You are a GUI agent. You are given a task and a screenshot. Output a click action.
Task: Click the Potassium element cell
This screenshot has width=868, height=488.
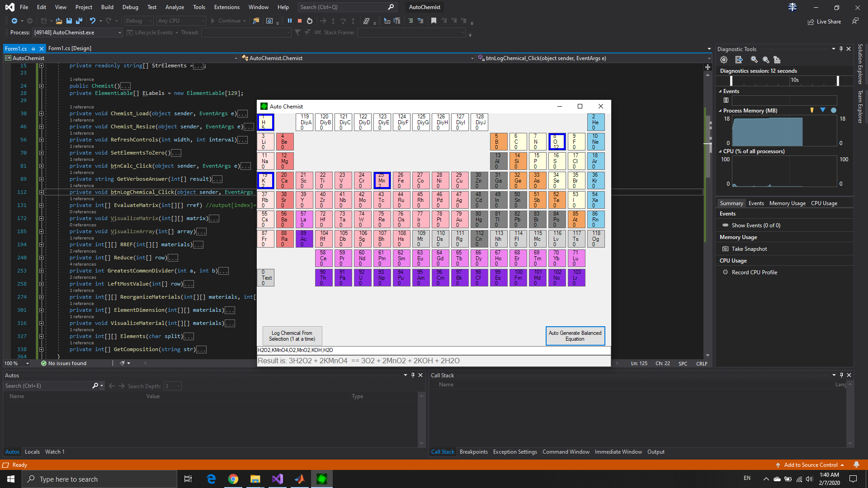[265, 180]
